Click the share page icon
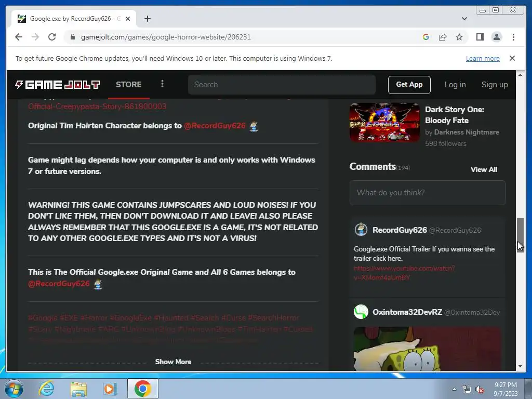 click(443, 37)
